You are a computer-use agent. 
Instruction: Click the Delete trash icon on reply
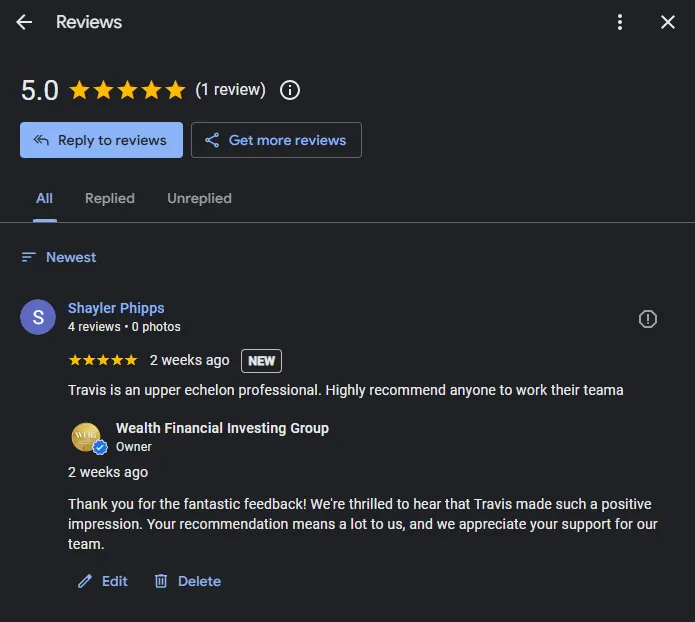click(x=161, y=581)
